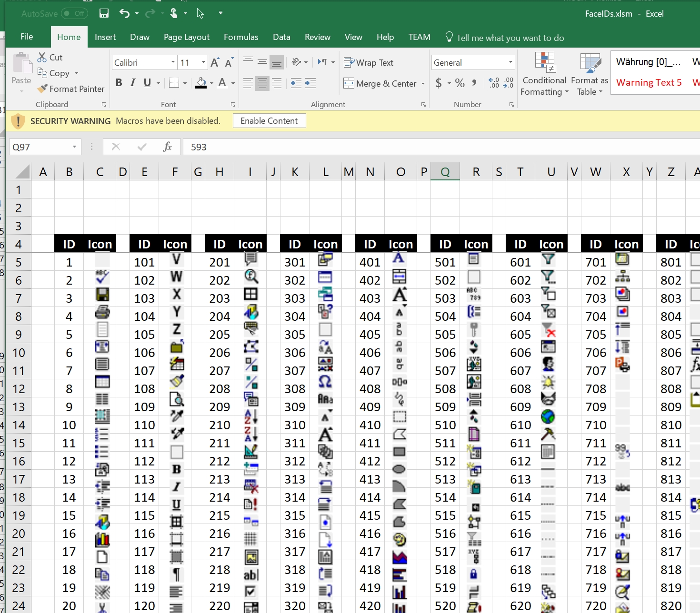Switch to the Page Layout tab
The height and width of the screenshot is (613, 700).
coord(186,37)
